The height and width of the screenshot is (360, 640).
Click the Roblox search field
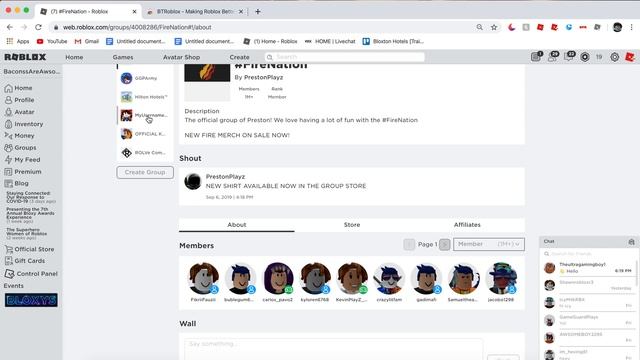pyautogui.click(x=345, y=57)
